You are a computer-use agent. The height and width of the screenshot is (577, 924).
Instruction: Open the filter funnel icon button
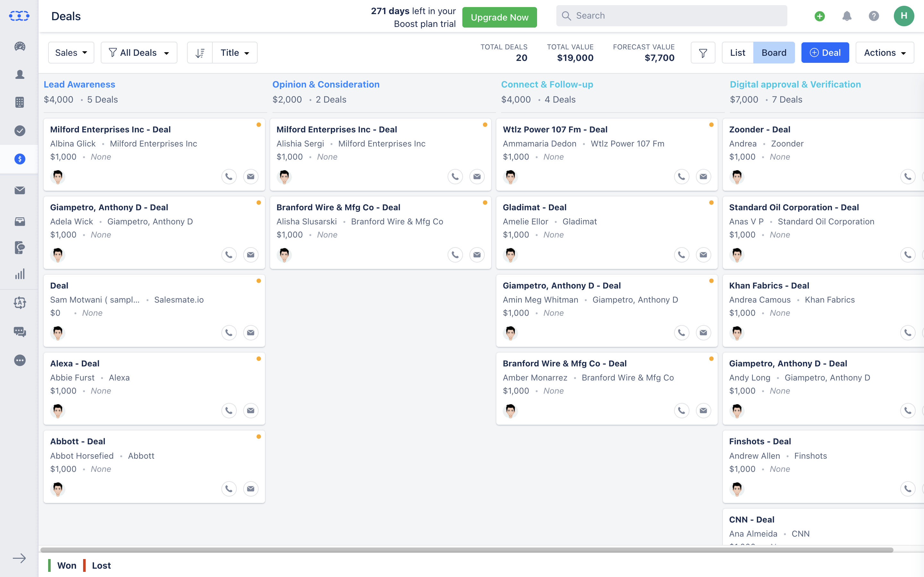point(703,53)
